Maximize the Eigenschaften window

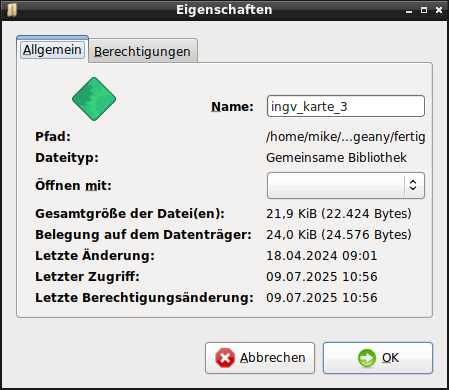[424, 10]
